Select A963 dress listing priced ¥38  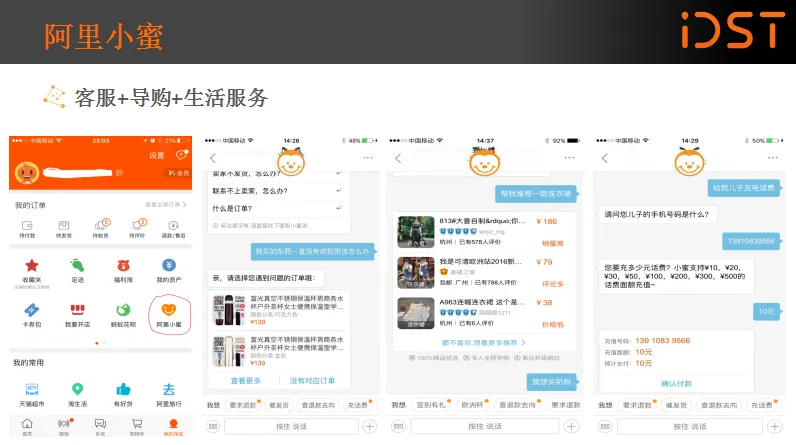tap(484, 313)
